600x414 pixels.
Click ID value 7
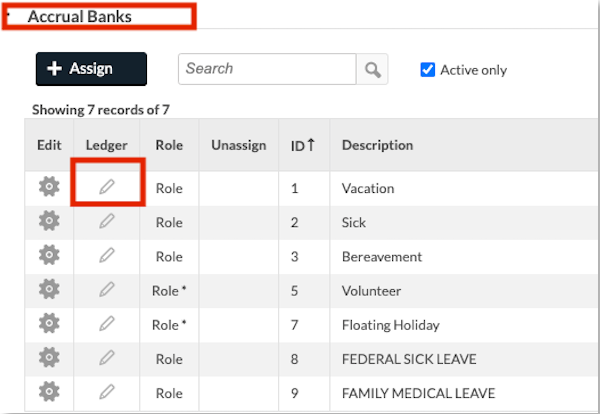tap(294, 325)
